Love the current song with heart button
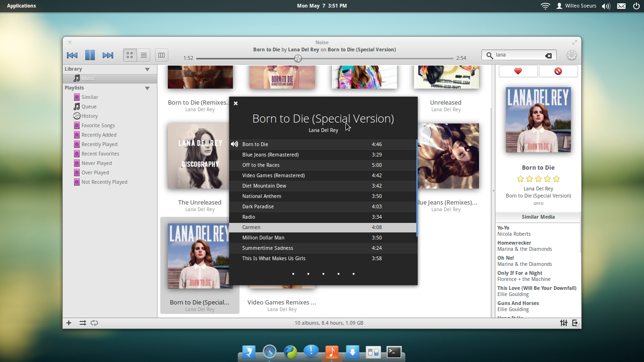Image resolution: width=644 pixels, height=362 pixels. coord(518,71)
